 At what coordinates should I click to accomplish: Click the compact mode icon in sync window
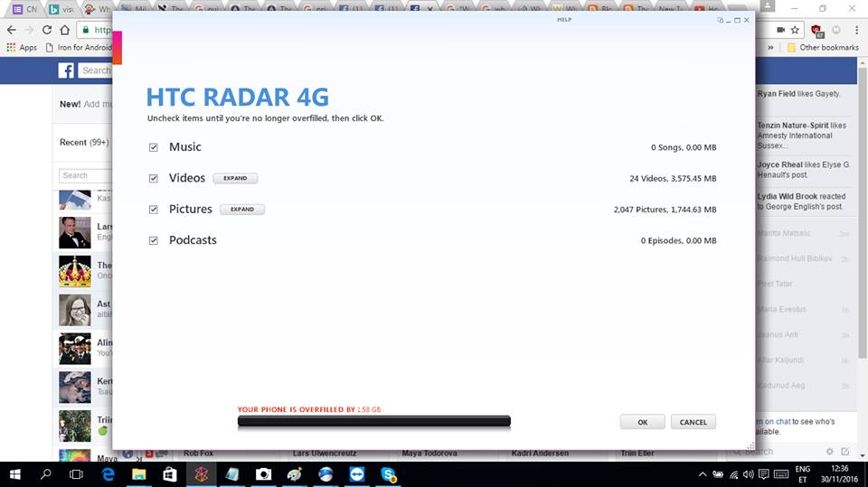click(x=721, y=20)
